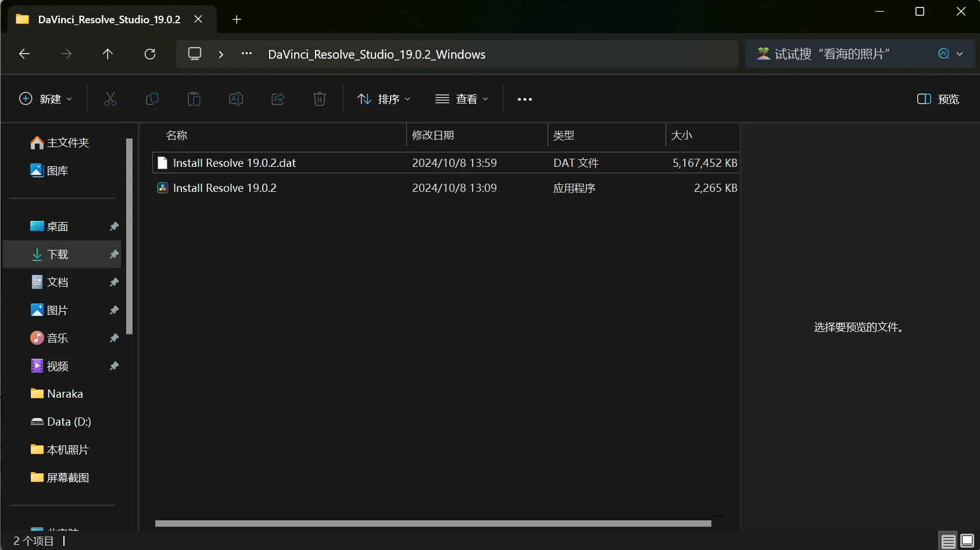Cut files using the scissors icon
The image size is (980, 550).
coord(110,99)
